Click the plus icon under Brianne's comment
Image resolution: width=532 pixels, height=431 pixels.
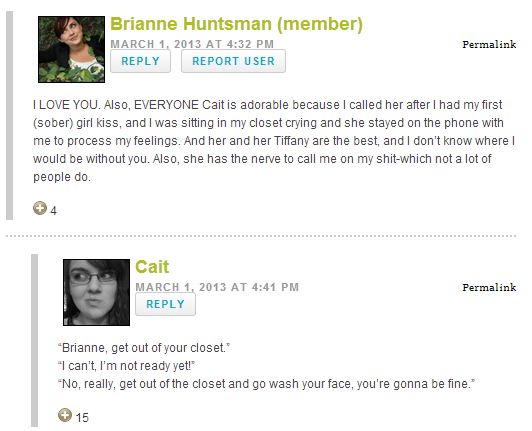tap(40, 208)
